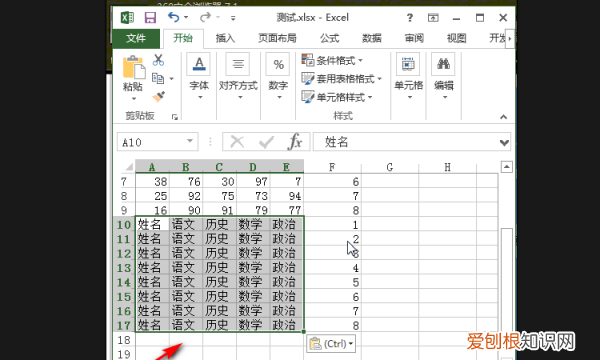Viewport: 600px width, 360px height.
Task: Open 单元格样式 dropdown
Action: point(337,97)
